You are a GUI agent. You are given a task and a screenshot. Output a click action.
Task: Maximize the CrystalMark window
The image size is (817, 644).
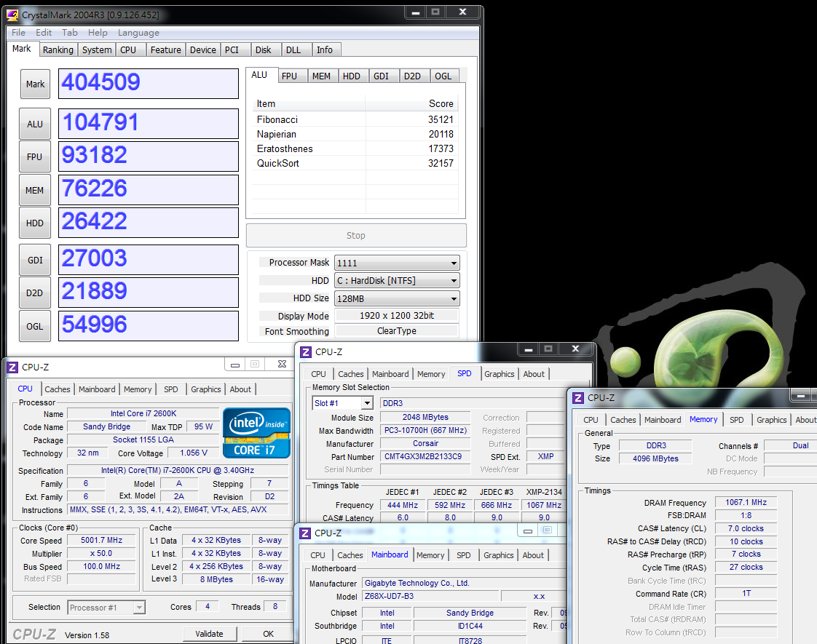point(435,12)
